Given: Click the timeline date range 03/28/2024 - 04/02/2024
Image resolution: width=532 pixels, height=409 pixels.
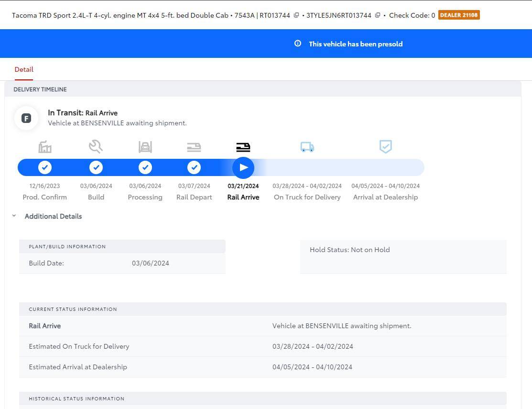Looking at the screenshot, I should (x=307, y=186).
